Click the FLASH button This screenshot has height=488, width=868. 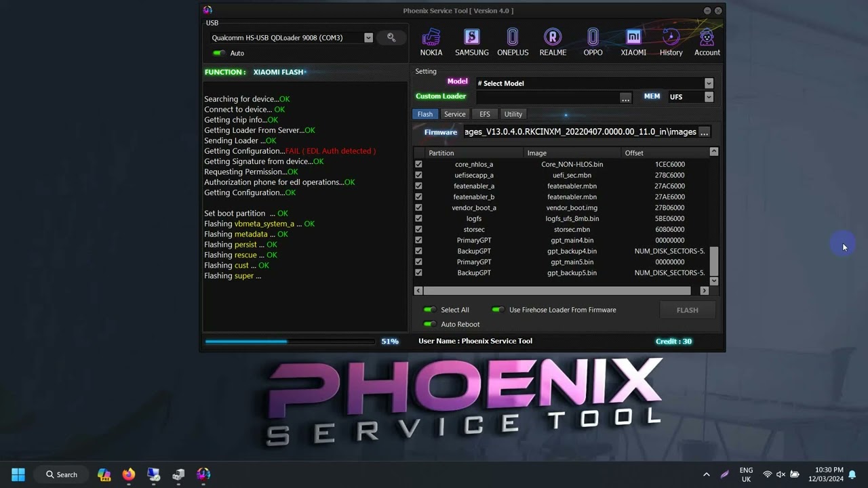(x=687, y=310)
